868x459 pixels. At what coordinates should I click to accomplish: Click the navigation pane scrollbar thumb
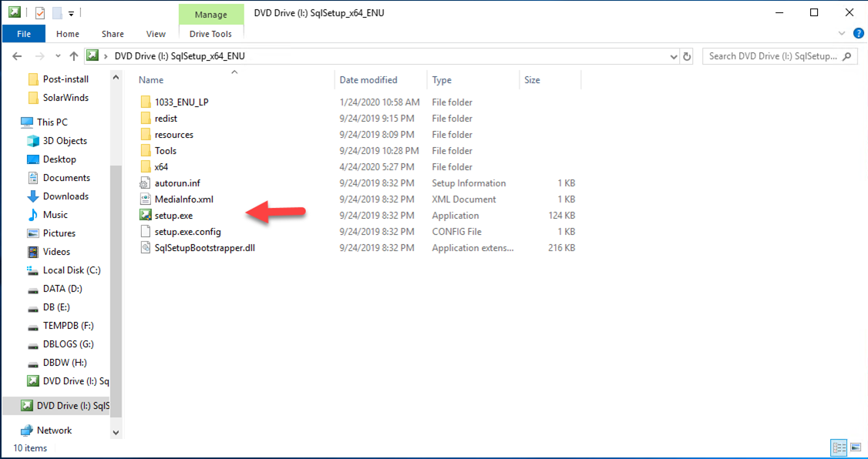(116, 290)
